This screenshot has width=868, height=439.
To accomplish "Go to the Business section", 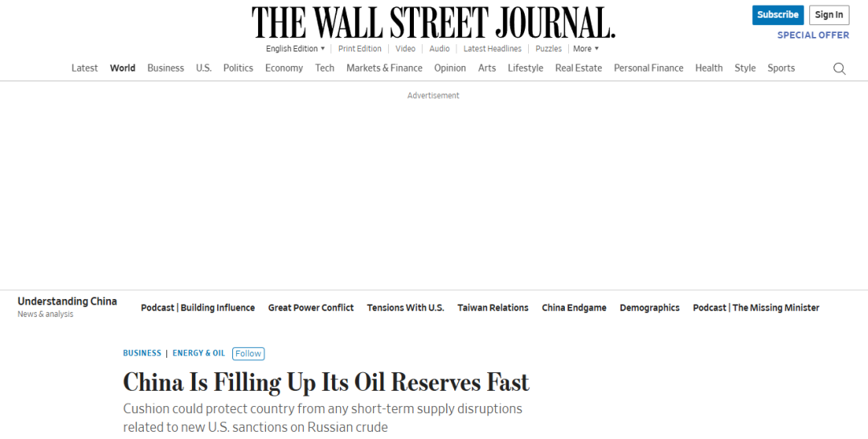I will pyautogui.click(x=166, y=68).
